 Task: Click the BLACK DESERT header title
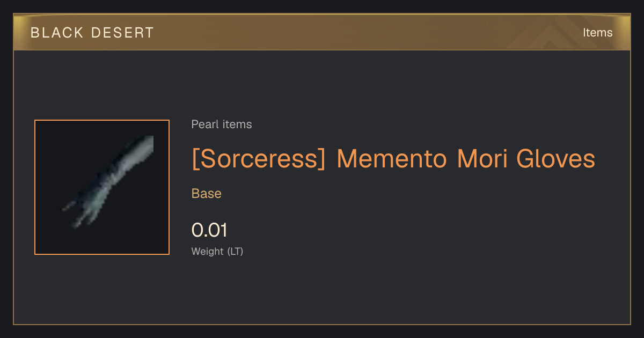click(x=92, y=33)
